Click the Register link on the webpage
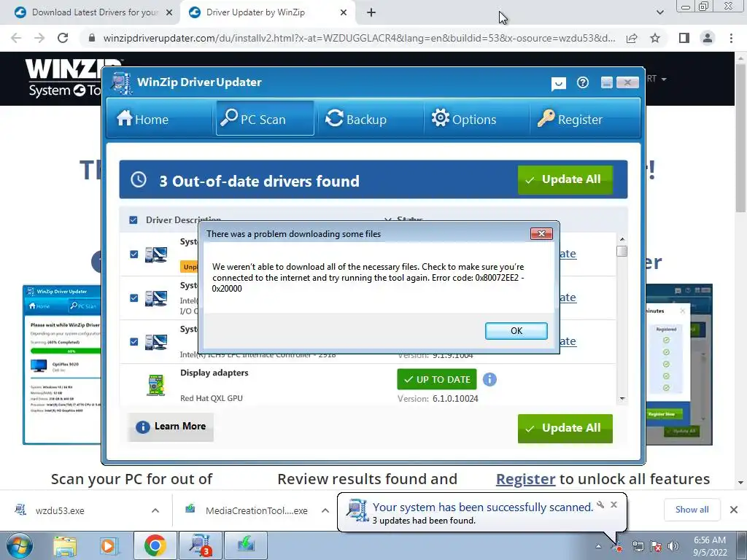 (x=525, y=479)
